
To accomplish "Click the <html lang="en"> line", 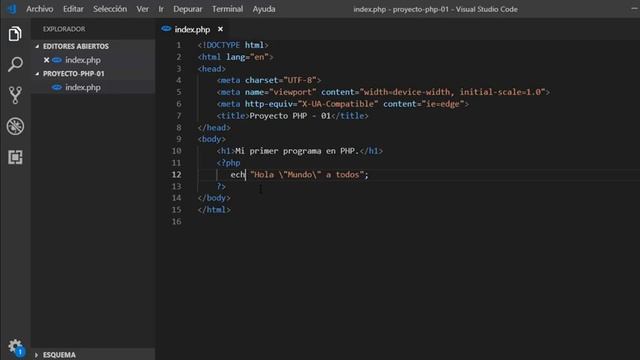I will [236, 57].
